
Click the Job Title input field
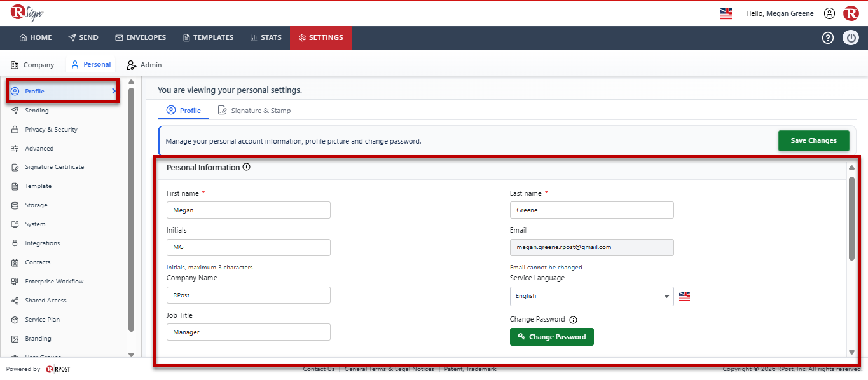click(249, 332)
